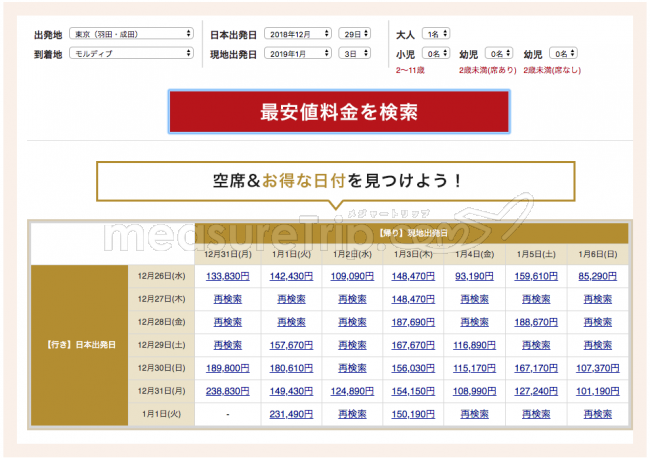Open the 238,830円 fare link

click(228, 391)
